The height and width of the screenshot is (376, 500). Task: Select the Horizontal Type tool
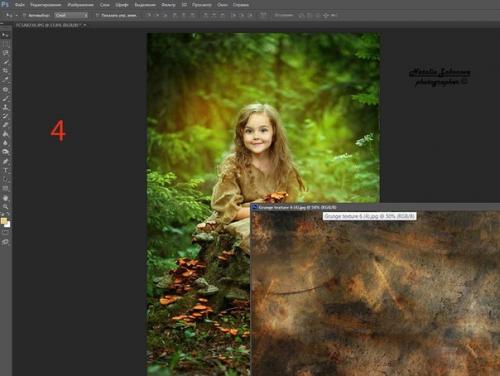(5, 170)
